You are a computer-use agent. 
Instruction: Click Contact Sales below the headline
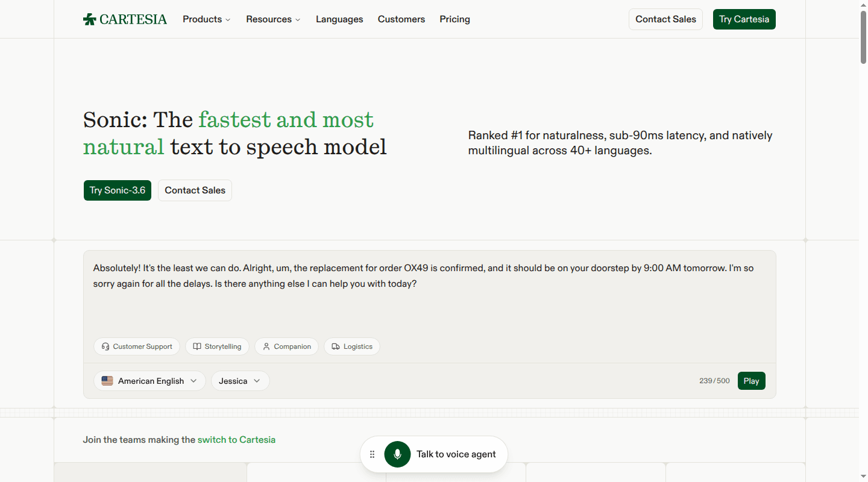point(195,190)
